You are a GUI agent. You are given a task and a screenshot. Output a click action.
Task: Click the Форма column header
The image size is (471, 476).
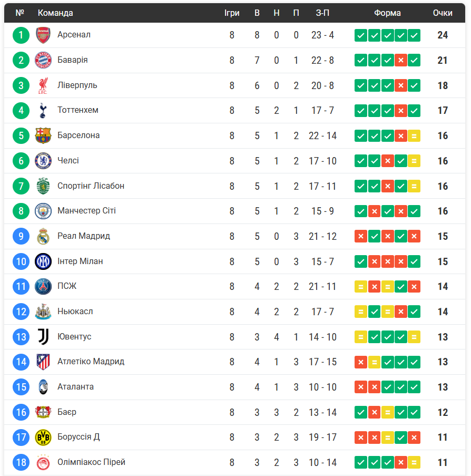click(387, 13)
